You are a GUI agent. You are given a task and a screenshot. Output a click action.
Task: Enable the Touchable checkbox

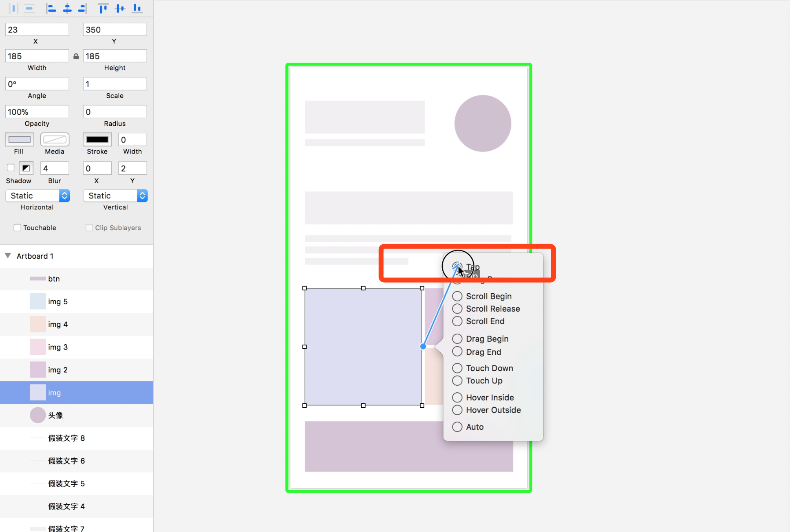[x=17, y=228]
